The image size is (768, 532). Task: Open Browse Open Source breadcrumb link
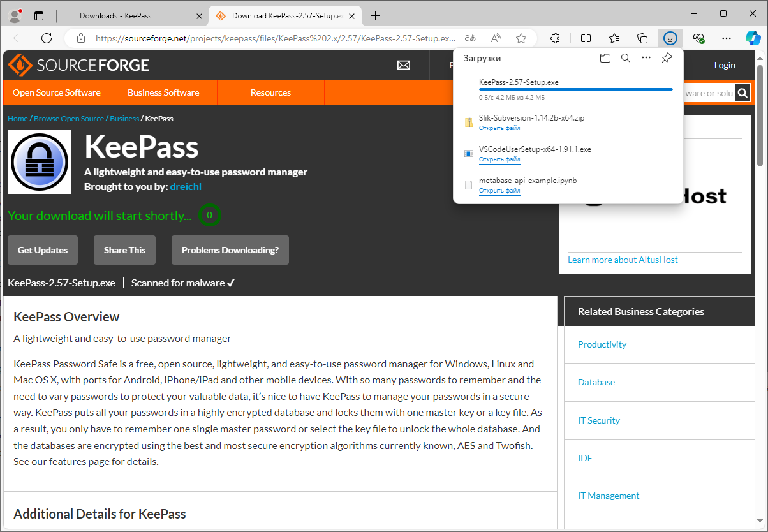69,119
